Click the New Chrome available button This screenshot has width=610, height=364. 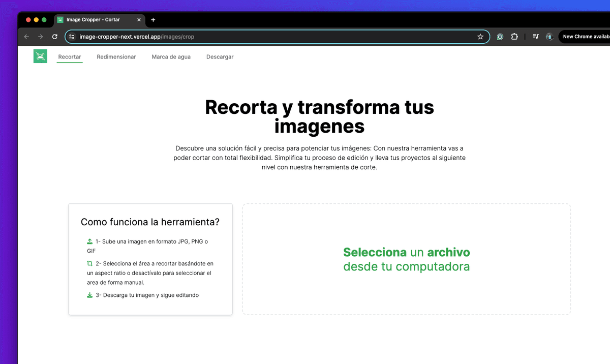coord(586,37)
